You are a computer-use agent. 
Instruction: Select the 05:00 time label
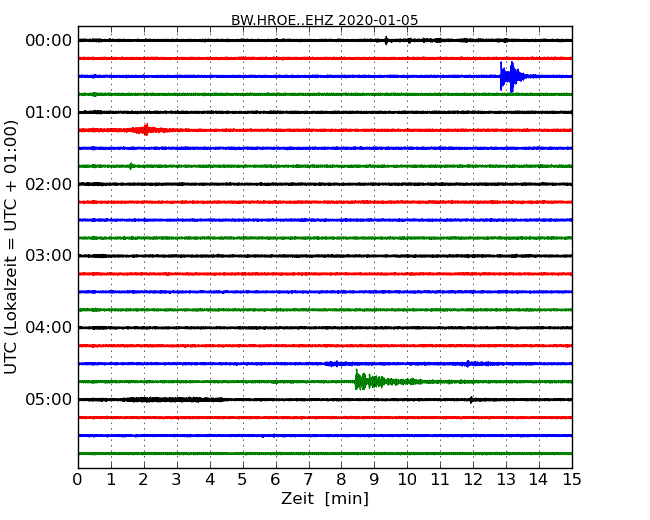[49, 399]
